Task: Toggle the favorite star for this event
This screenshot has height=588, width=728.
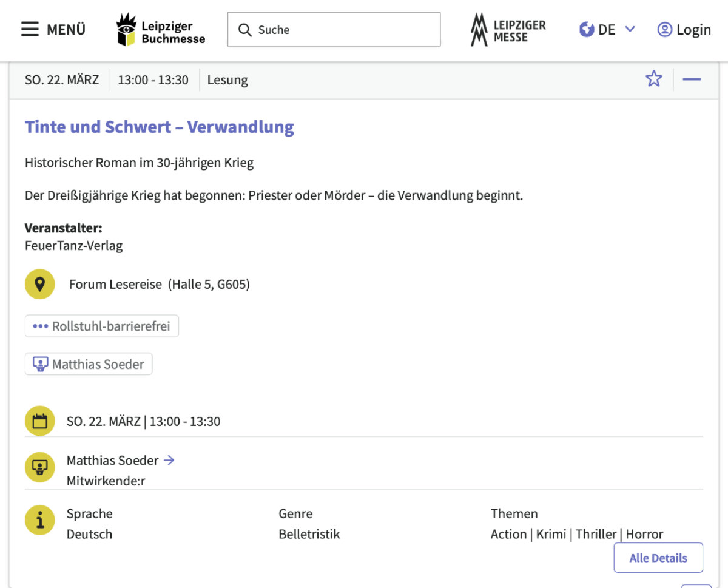Action: click(653, 79)
